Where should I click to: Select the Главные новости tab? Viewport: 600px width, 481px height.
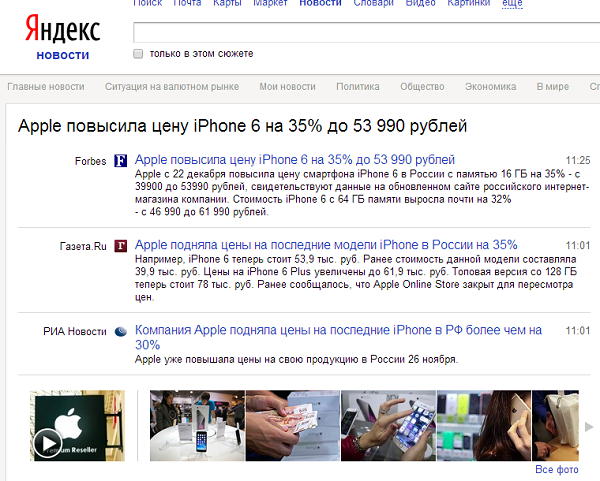(x=46, y=87)
